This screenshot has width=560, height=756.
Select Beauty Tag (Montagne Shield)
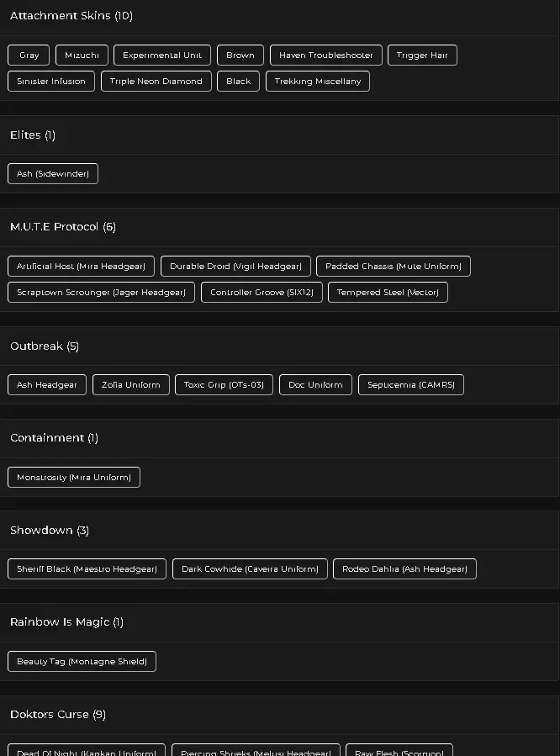[82, 662]
